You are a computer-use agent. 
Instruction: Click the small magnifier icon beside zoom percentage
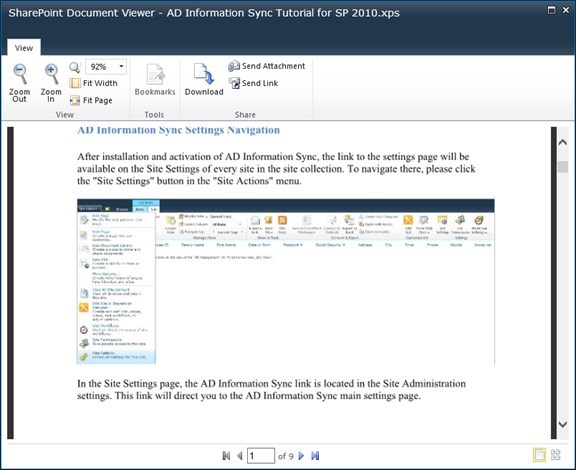75,67
